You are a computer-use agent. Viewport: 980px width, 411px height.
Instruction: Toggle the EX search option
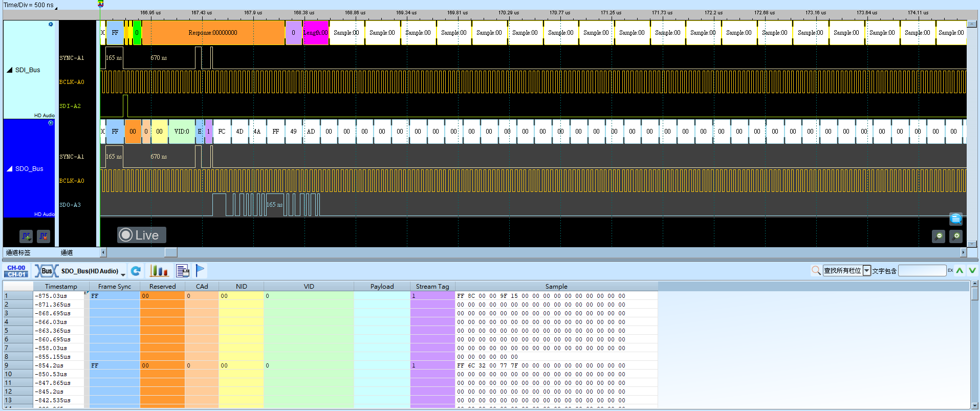[950, 270]
